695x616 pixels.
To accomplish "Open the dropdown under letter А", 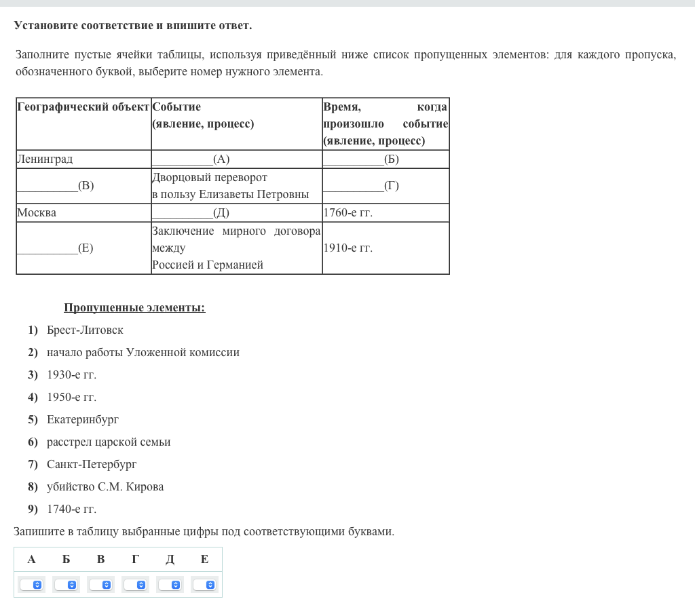I will 31,584.
